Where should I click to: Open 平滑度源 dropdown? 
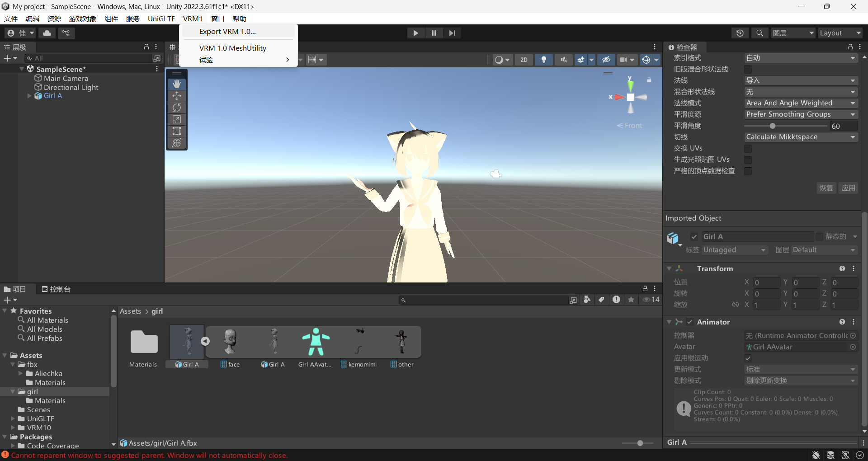tap(801, 115)
